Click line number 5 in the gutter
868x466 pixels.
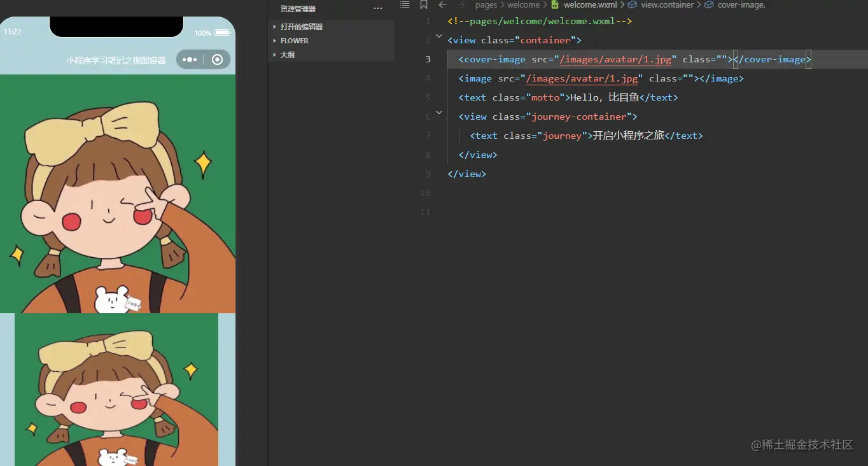point(428,97)
